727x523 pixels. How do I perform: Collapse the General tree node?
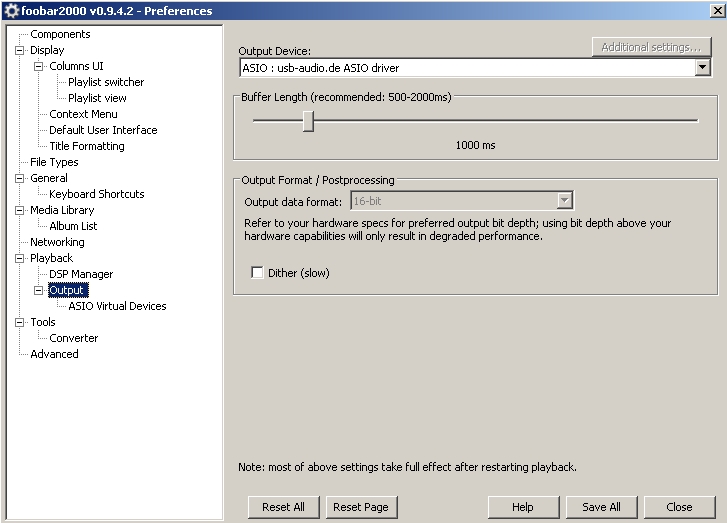[x=19, y=178]
